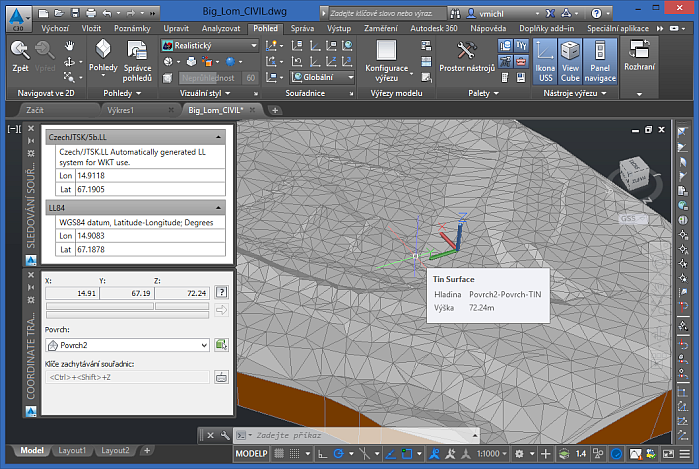The image size is (699, 469).
Task: Click the Správce pohledů button
Action: click(136, 62)
